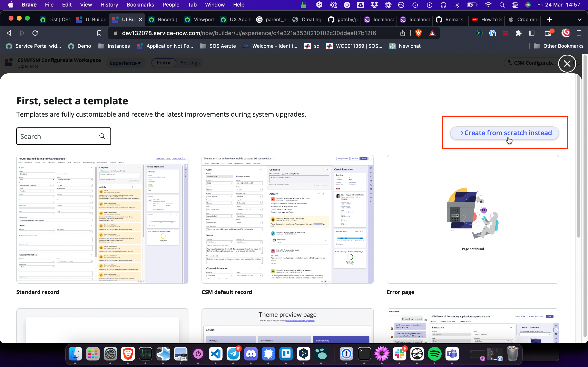The height and width of the screenshot is (367, 588).
Task: Click the Brave Shields lion icon
Action: click(x=418, y=33)
